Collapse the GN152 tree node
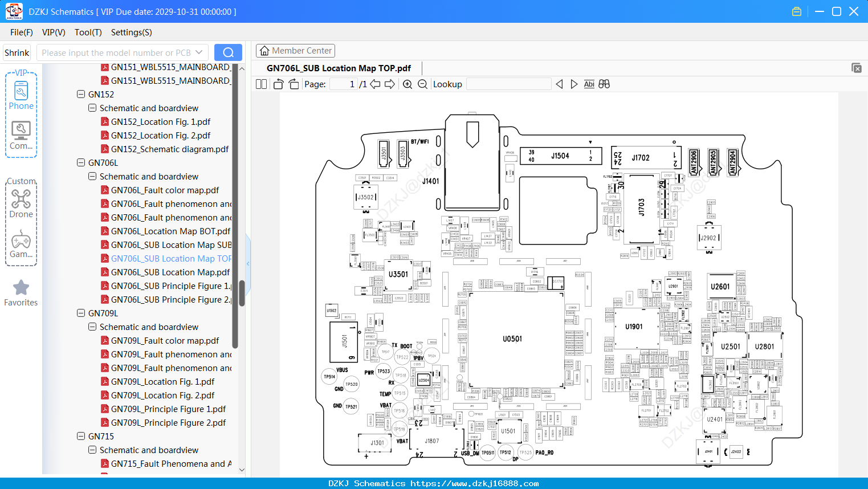This screenshot has height=489, width=868. [81, 94]
